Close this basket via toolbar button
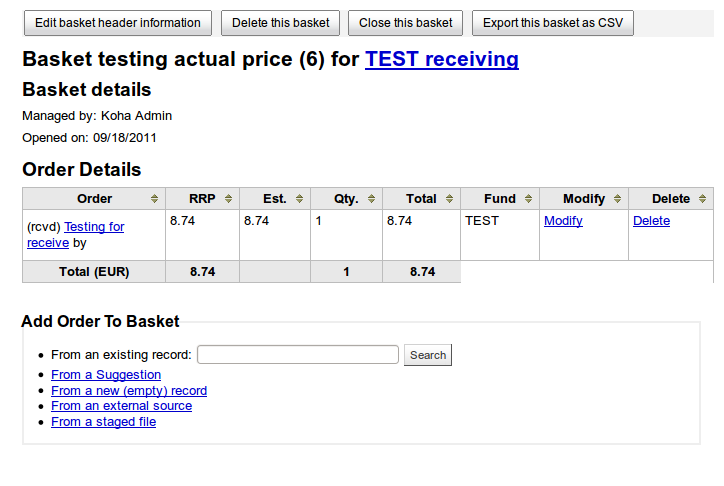The width and height of the screenshot is (724, 486). click(405, 23)
